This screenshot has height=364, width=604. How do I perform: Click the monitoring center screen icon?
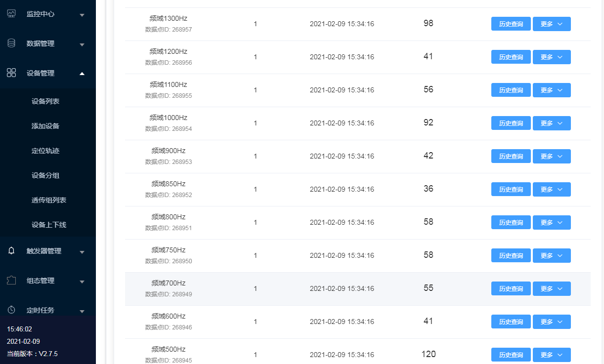point(11,14)
